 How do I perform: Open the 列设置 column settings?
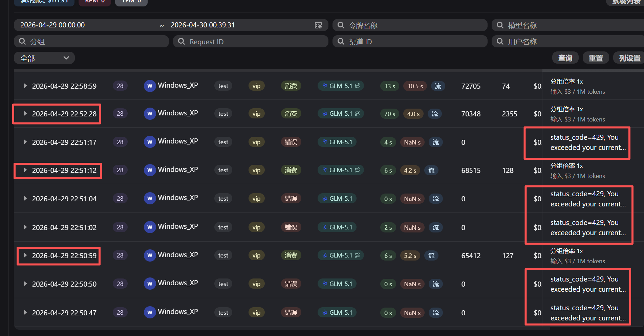629,58
